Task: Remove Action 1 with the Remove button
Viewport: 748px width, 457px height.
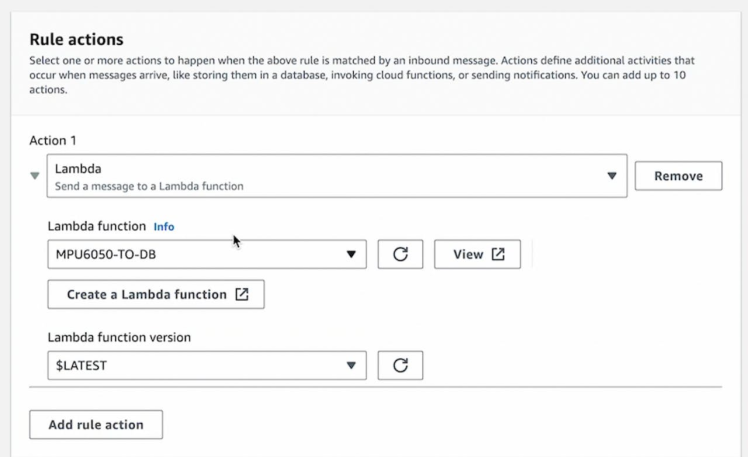Action: tap(678, 176)
